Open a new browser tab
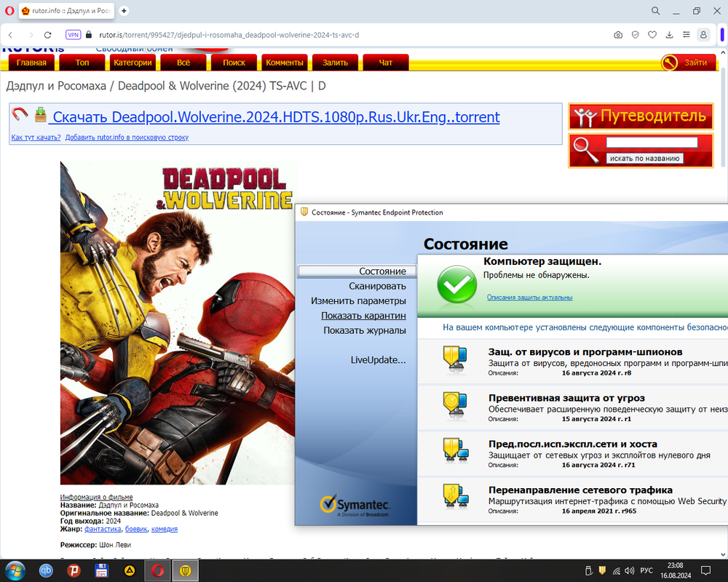The height and width of the screenshot is (582, 728). 124,11
